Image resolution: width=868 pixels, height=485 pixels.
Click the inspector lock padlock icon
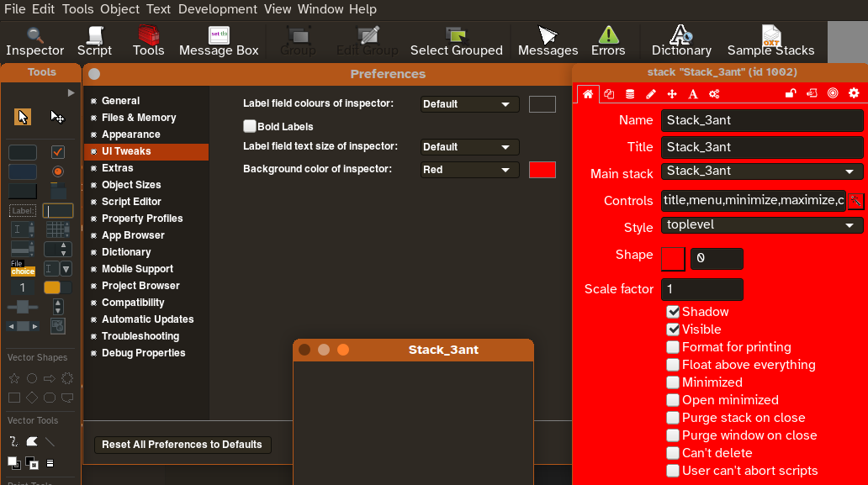791,93
